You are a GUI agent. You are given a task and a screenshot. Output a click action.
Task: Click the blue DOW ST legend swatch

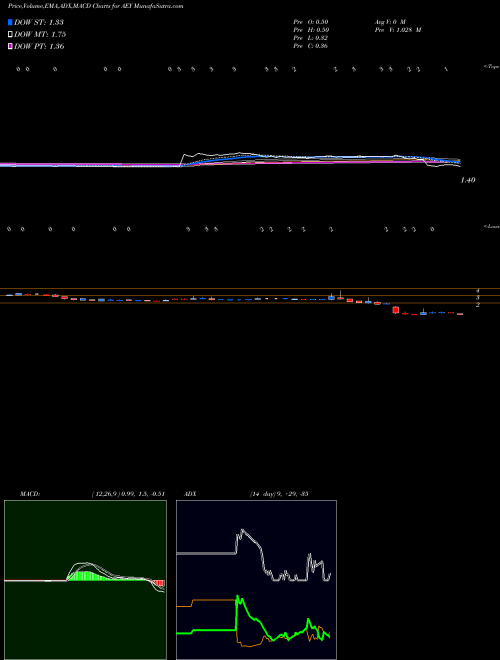point(10,22)
